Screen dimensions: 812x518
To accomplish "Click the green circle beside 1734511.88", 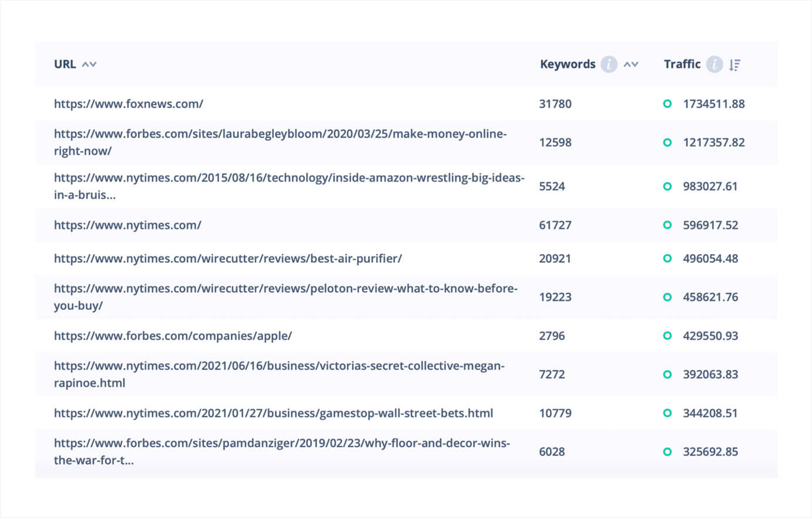I will click(x=667, y=104).
